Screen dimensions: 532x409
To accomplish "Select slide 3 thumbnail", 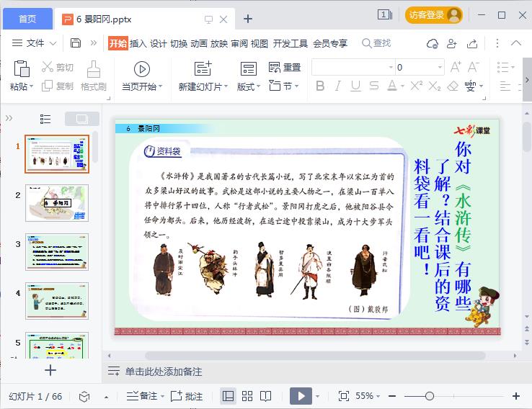I will (57, 252).
